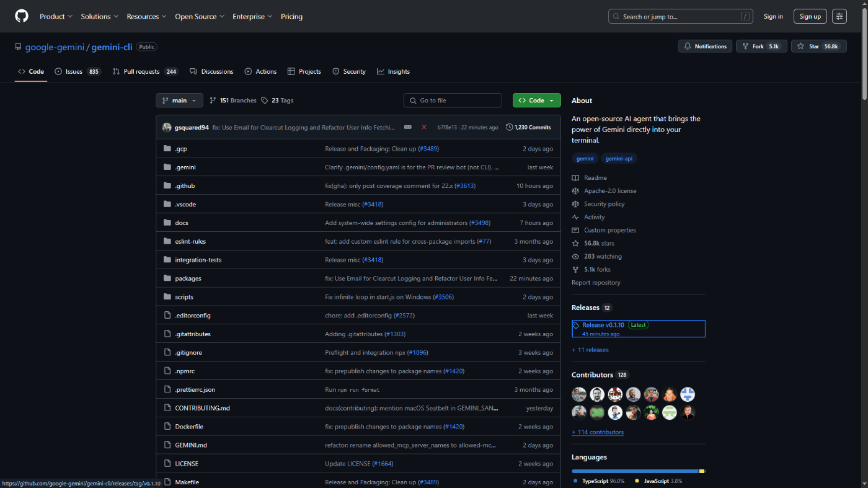Fork the repository via Fork button
The width and height of the screenshot is (868, 488).
point(761,47)
